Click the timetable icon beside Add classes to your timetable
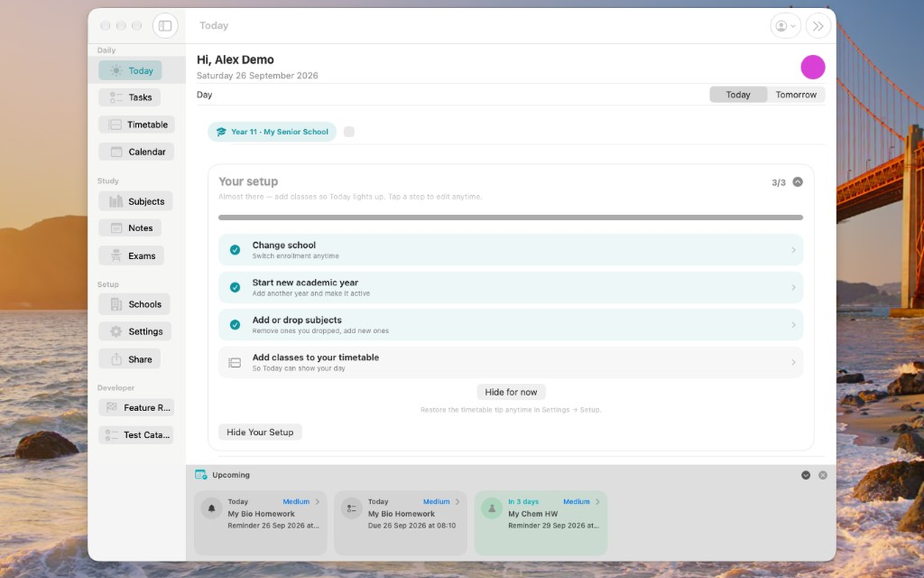This screenshot has height=578, width=924. (235, 363)
